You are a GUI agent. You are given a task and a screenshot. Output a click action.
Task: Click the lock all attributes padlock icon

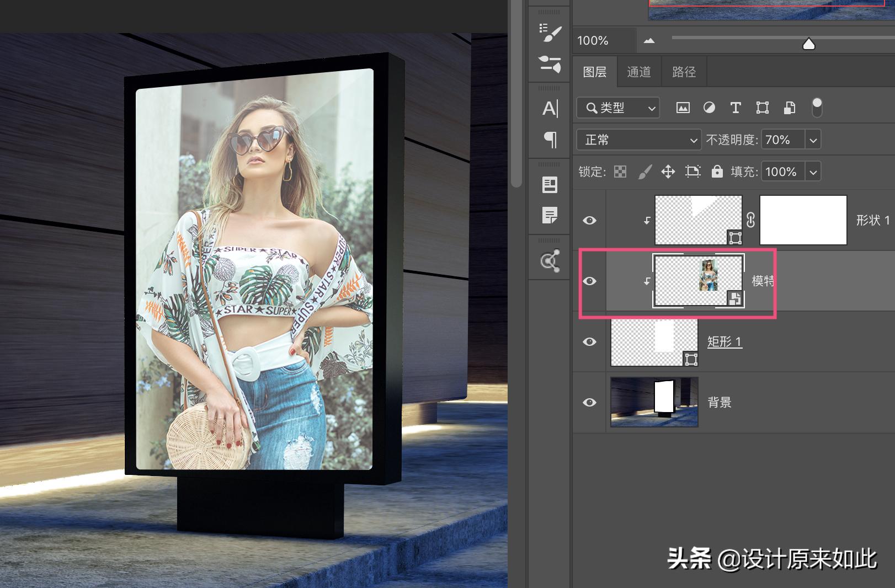(717, 172)
